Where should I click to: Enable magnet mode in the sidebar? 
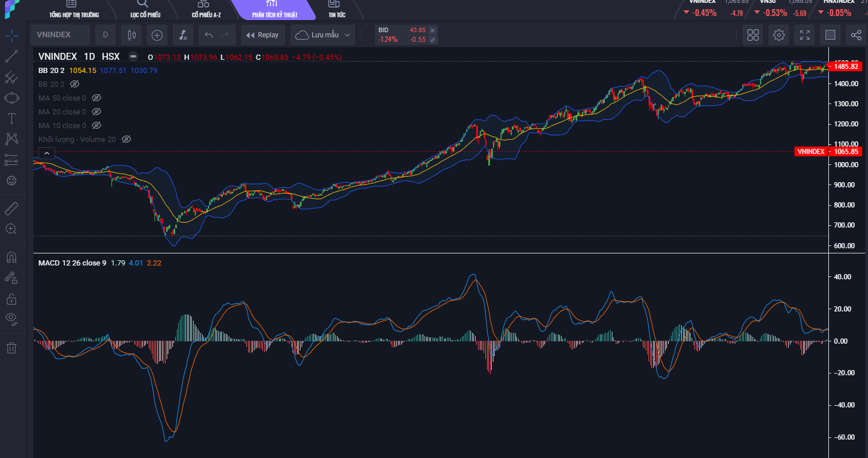pyautogui.click(x=11, y=257)
